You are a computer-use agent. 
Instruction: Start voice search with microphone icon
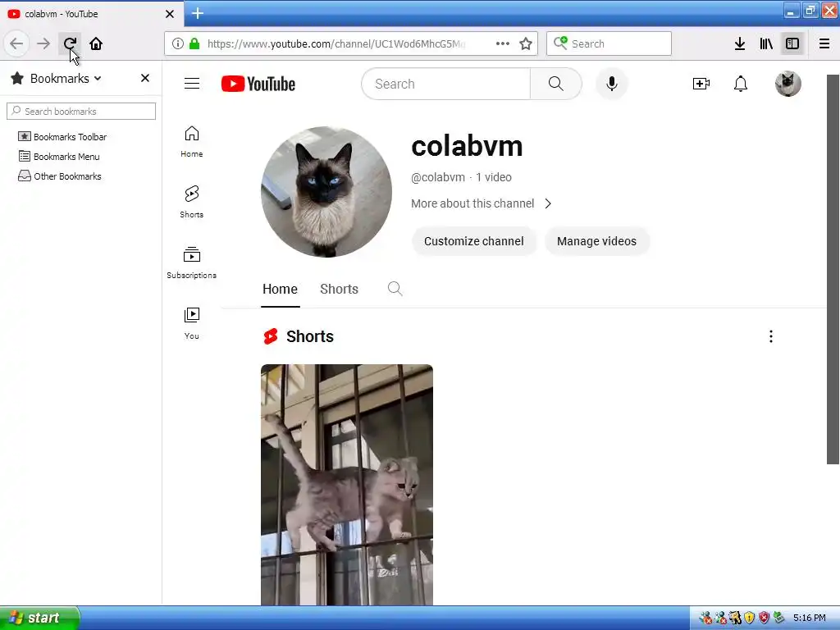pos(612,84)
